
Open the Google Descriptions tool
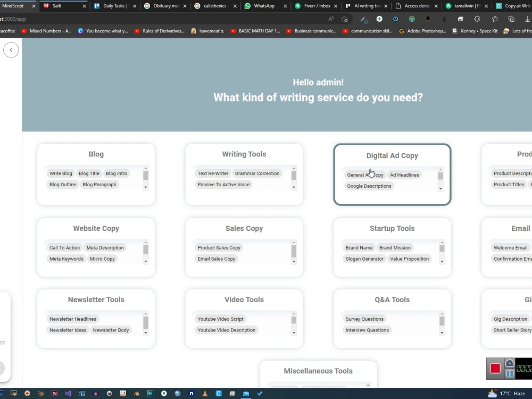point(369,186)
